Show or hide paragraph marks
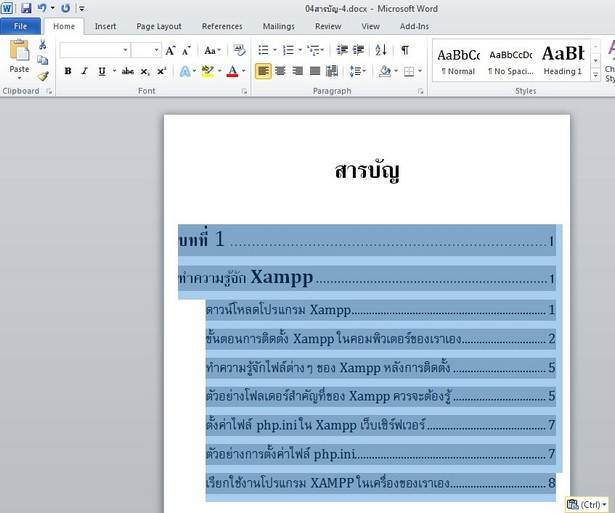615x513 pixels. tap(405, 50)
